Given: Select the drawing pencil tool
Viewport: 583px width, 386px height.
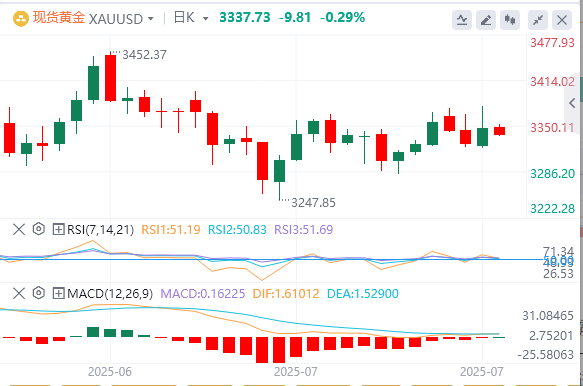Looking at the screenshot, I should [x=486, y=20].
